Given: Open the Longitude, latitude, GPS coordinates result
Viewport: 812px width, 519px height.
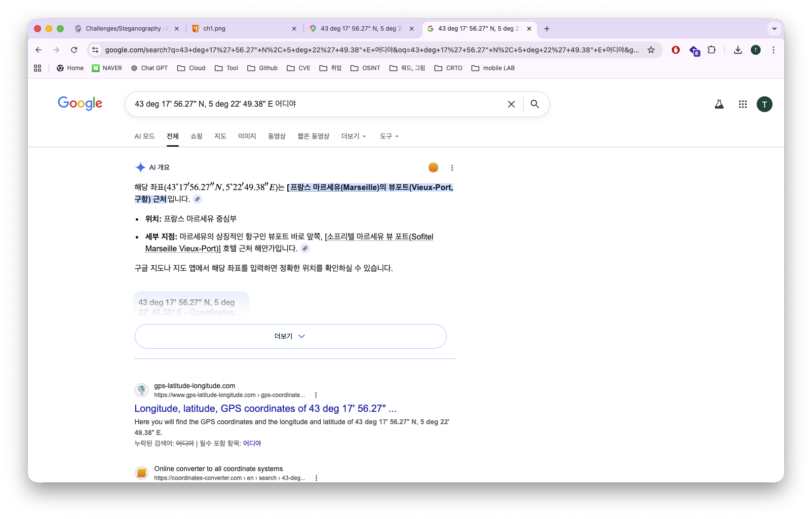Looking at the screenshot, I should coord(266,409).
